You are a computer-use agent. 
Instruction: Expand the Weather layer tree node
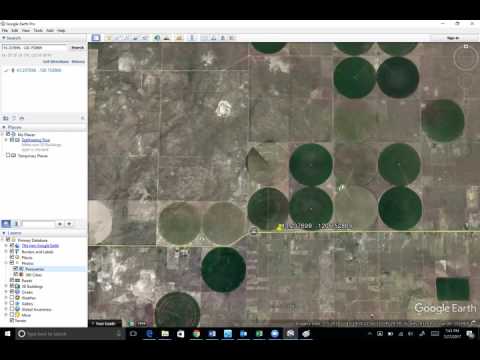[6, 297]
